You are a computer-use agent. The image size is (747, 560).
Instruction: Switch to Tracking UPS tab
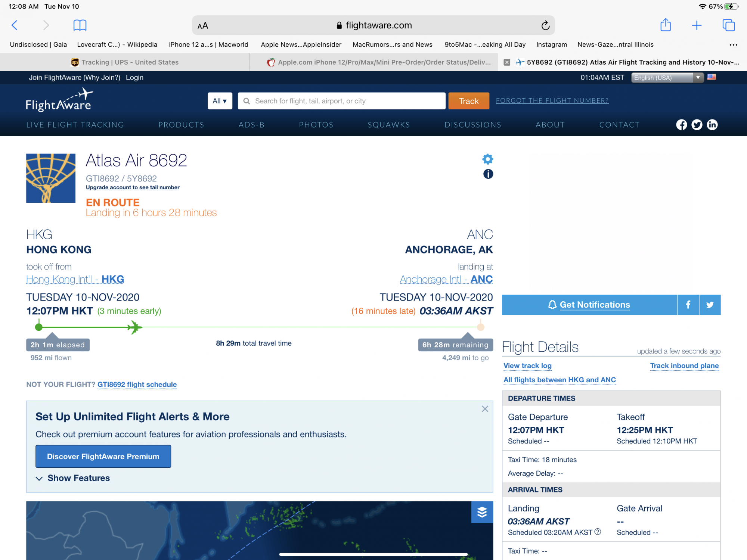point(125,62)
